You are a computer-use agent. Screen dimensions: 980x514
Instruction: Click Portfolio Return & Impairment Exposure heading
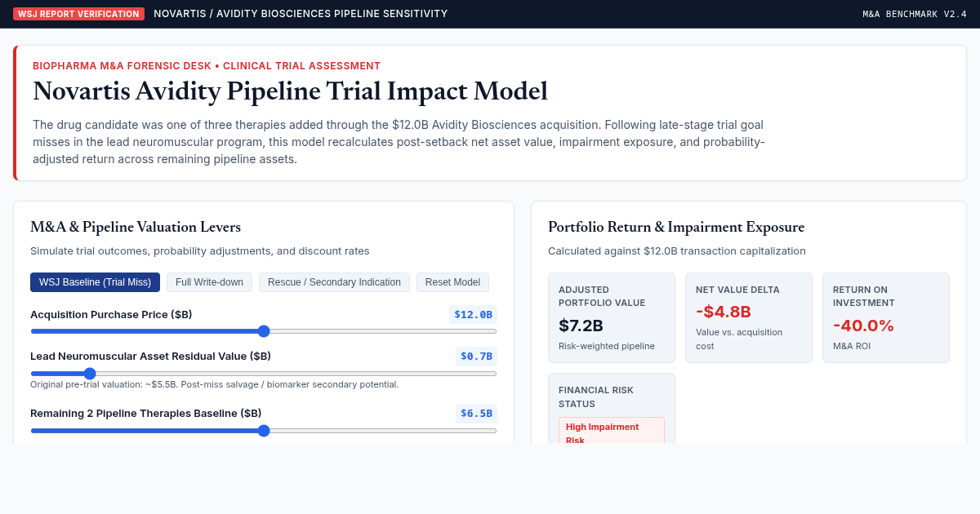(x=676, y=227)
